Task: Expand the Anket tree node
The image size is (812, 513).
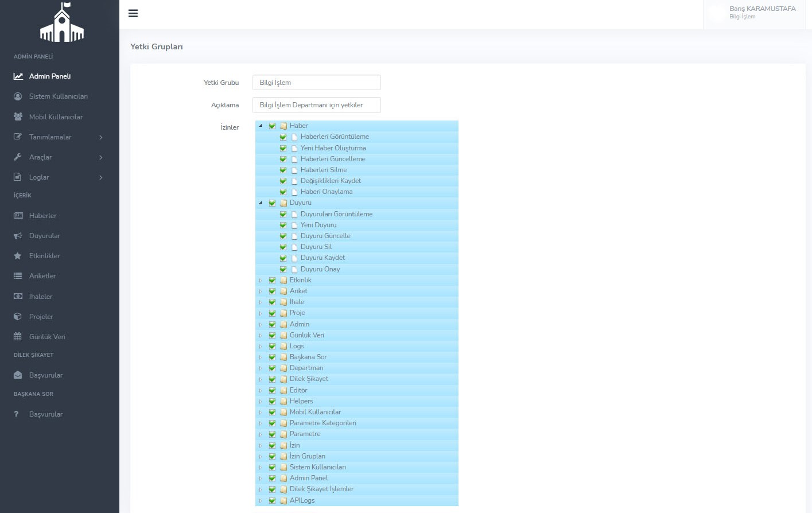Action: click(x=261, y=291)
